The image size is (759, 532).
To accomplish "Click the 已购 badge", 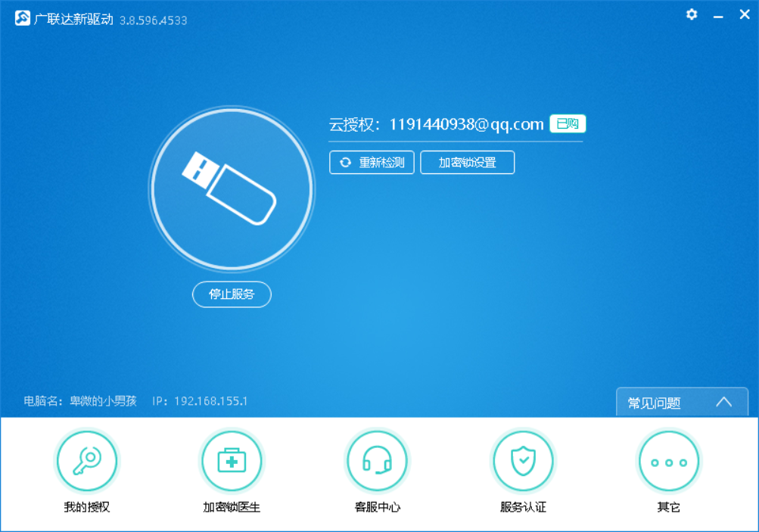I will [x=568, y=124].
